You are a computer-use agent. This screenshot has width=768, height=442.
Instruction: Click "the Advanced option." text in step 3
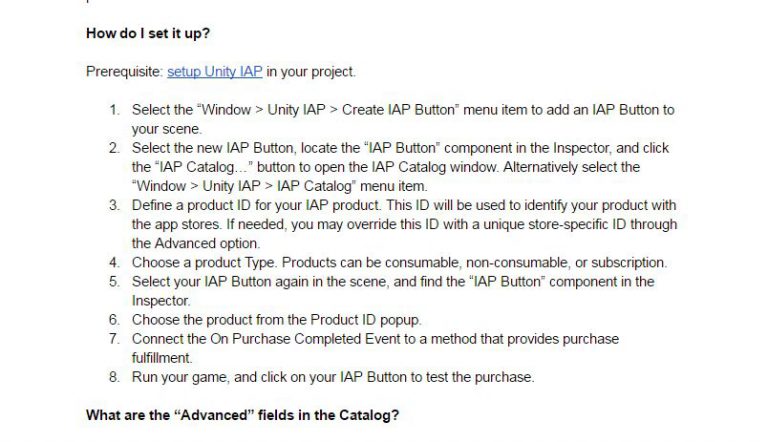[196, 244]
